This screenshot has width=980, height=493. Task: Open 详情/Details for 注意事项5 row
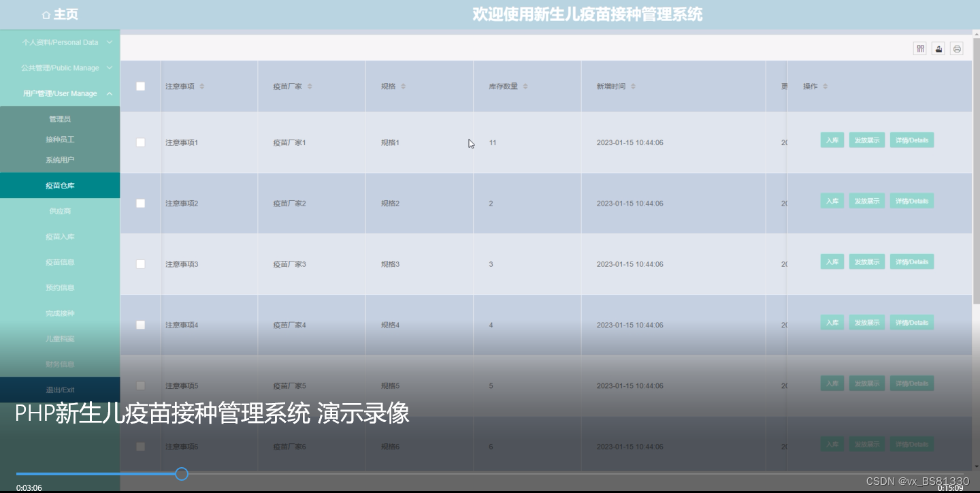coord(912,383)
